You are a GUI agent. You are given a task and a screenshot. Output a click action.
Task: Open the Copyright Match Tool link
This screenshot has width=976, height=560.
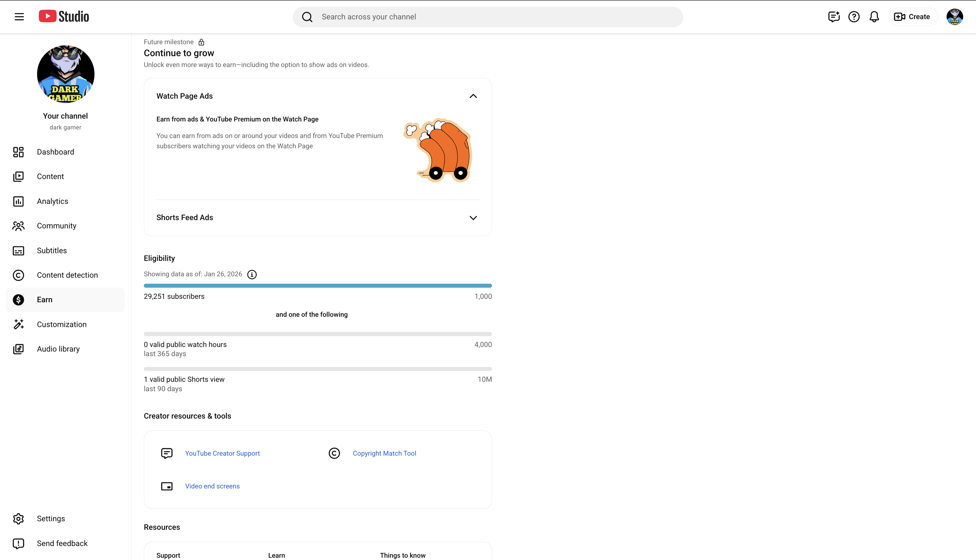pyautogui.click(x=384, y=453)
